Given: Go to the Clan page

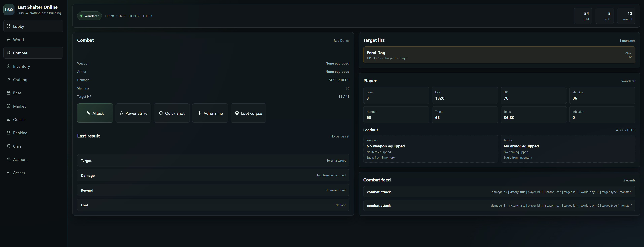Looking at the screenshot, I should (x=33, y=146).
